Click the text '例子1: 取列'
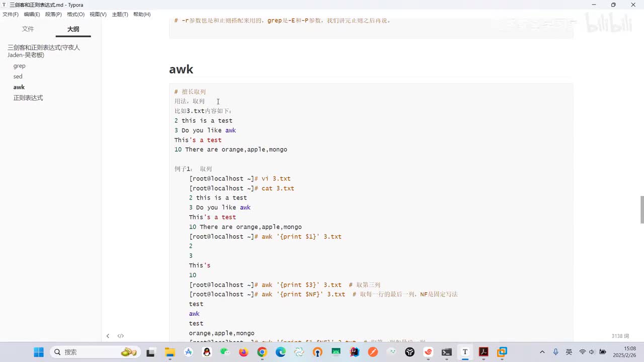 193,169
